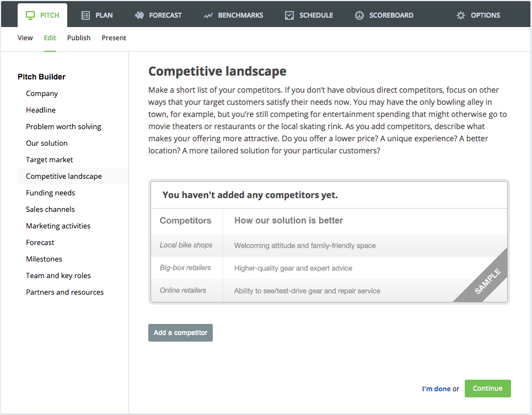Open the Funding needs section
The height and width of the screenshot is (415, 532).
[51, 193]
